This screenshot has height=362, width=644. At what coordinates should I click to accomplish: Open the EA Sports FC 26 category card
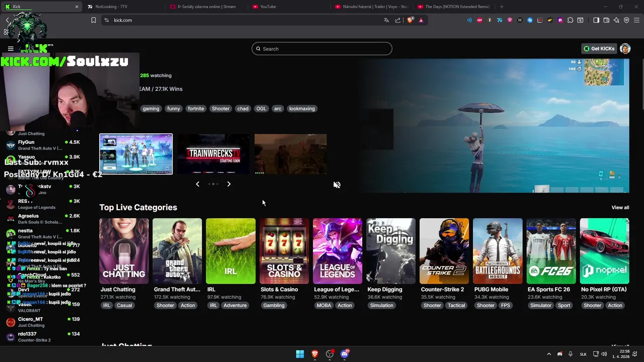551,251
